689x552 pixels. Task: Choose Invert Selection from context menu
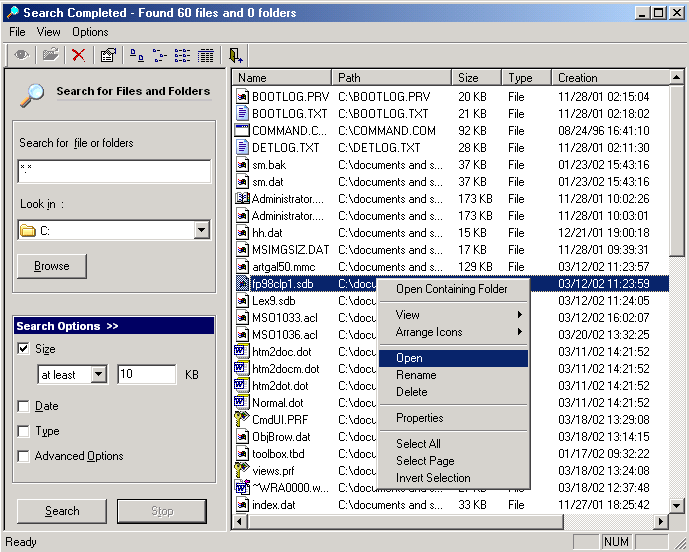click(454, 478)
